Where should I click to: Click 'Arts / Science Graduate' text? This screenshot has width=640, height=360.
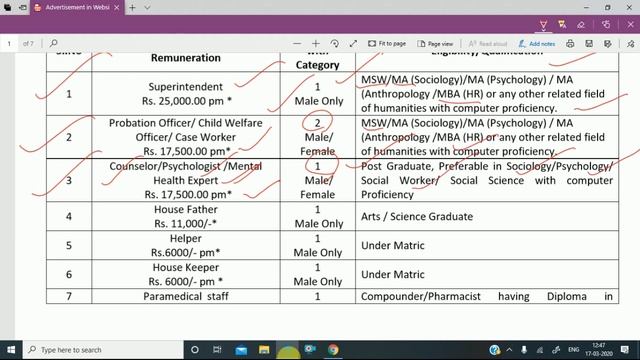click(417, 216)
